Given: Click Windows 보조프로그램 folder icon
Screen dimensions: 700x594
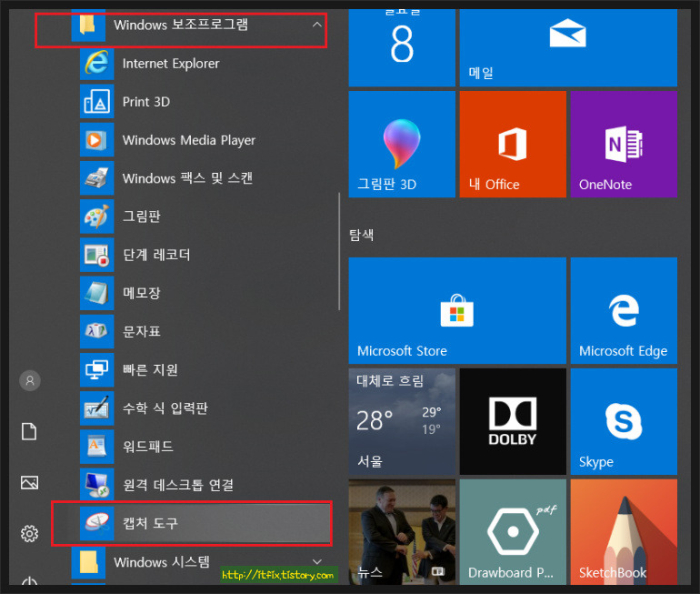Looking at the screenshot, I should click(88, 25).
